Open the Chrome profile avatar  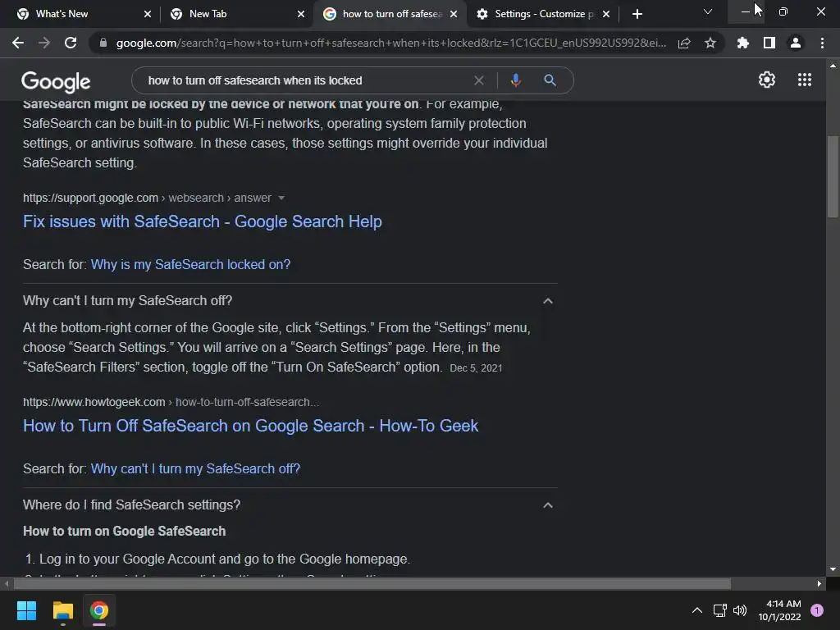click(x=796, y=43)
